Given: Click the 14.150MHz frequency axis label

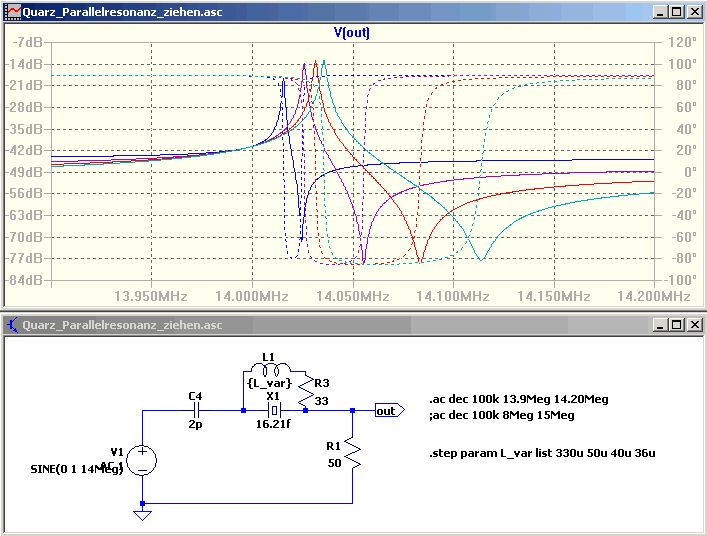Looking at the screenshot, I should click(x=554, y=296).
